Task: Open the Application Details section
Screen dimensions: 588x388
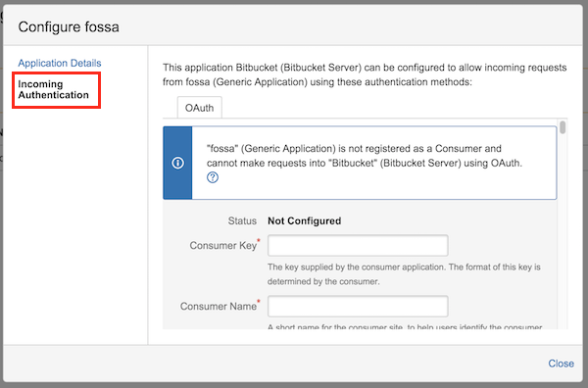Action: [60, 63]
